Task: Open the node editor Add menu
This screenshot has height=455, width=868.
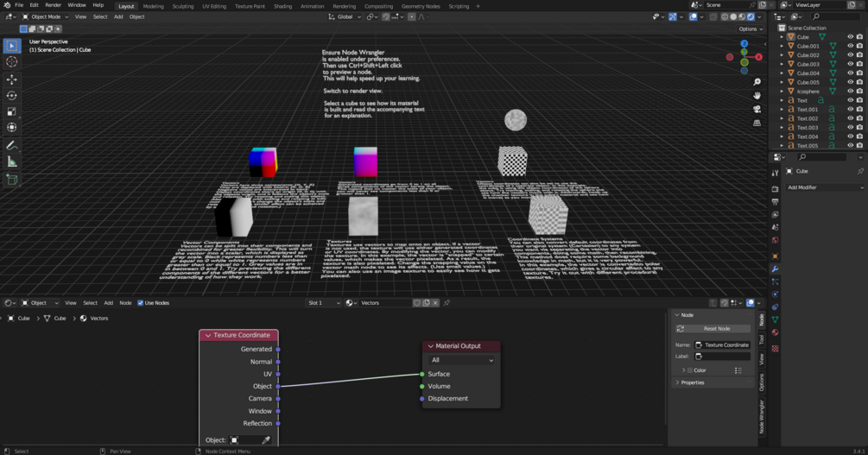Action: 109,303
